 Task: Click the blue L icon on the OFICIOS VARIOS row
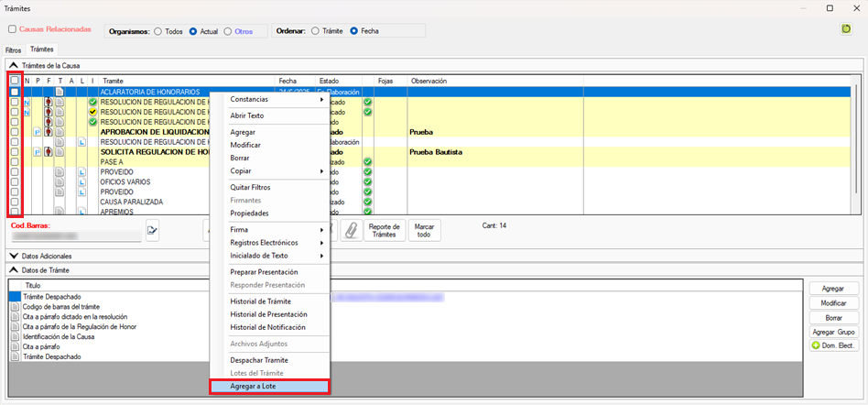81,182
